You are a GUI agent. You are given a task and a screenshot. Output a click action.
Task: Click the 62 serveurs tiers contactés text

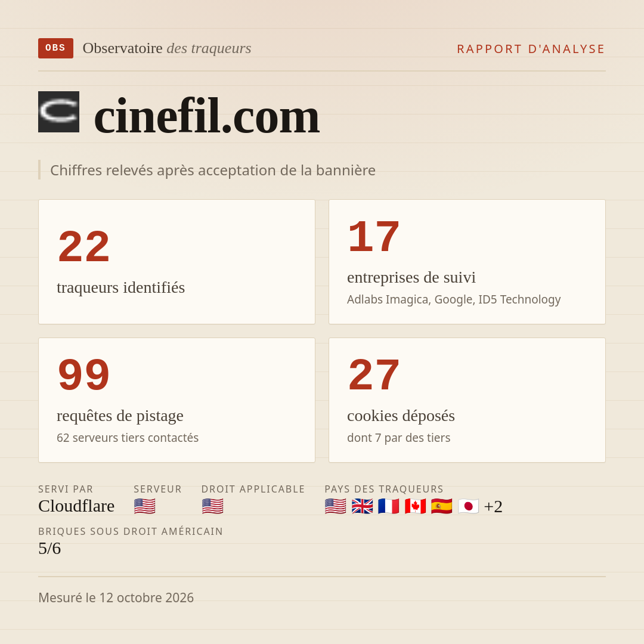[x=128, y=438]
